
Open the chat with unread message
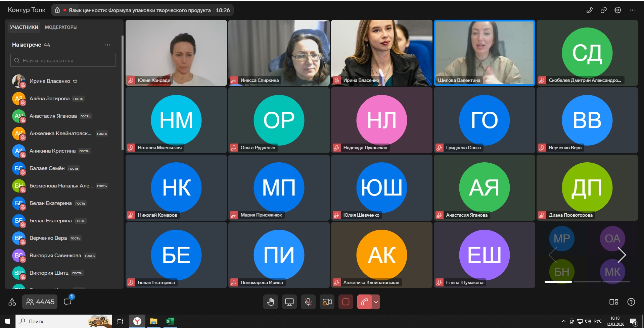point(68,302)
